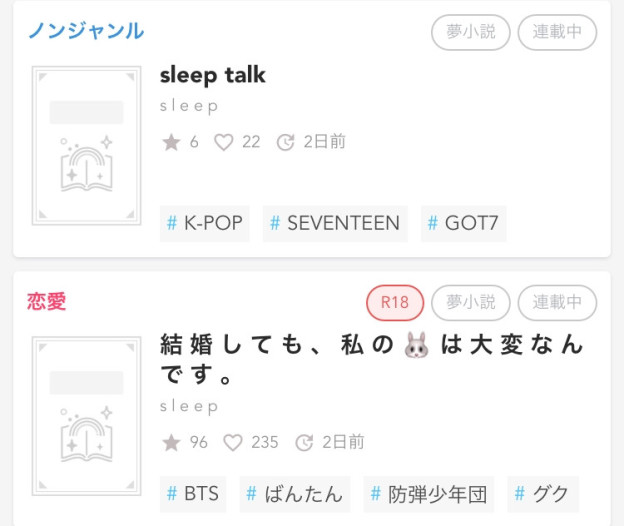Viewport: 624px width, 526px height.
Task: Open the sleep talk story title
Action: [x=213, y=75]
